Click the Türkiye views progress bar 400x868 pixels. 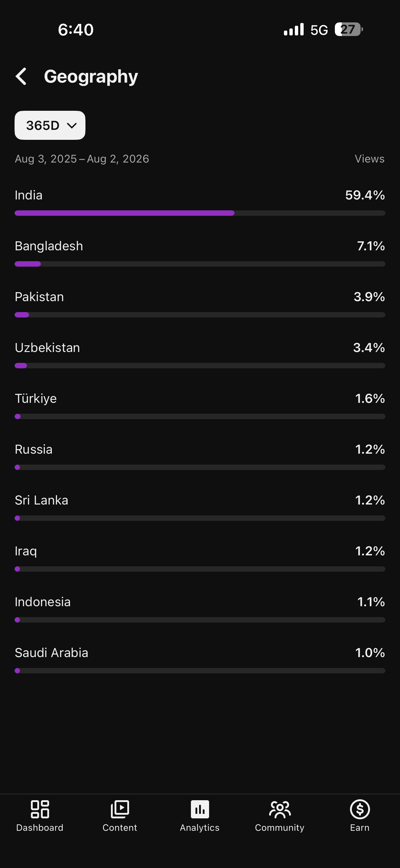coord(200,416)
